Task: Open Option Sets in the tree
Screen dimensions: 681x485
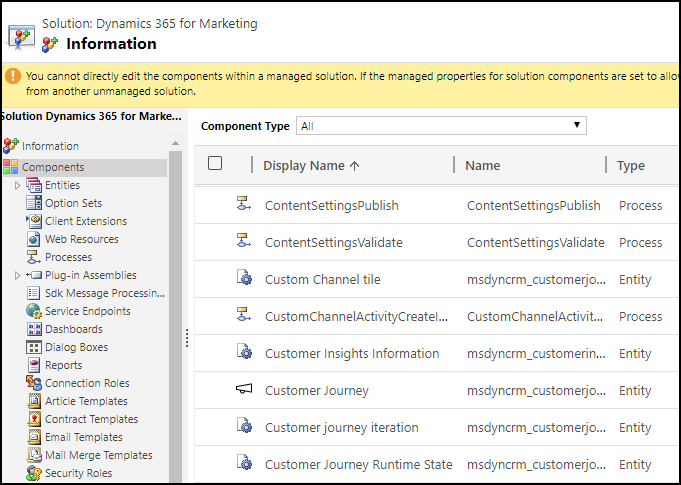Action: coord(73,203)
